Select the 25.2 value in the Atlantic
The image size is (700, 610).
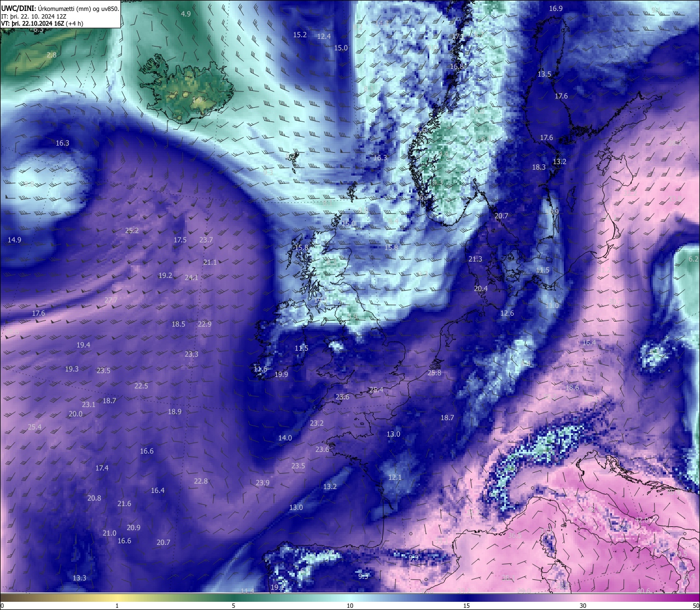[132, 230]
